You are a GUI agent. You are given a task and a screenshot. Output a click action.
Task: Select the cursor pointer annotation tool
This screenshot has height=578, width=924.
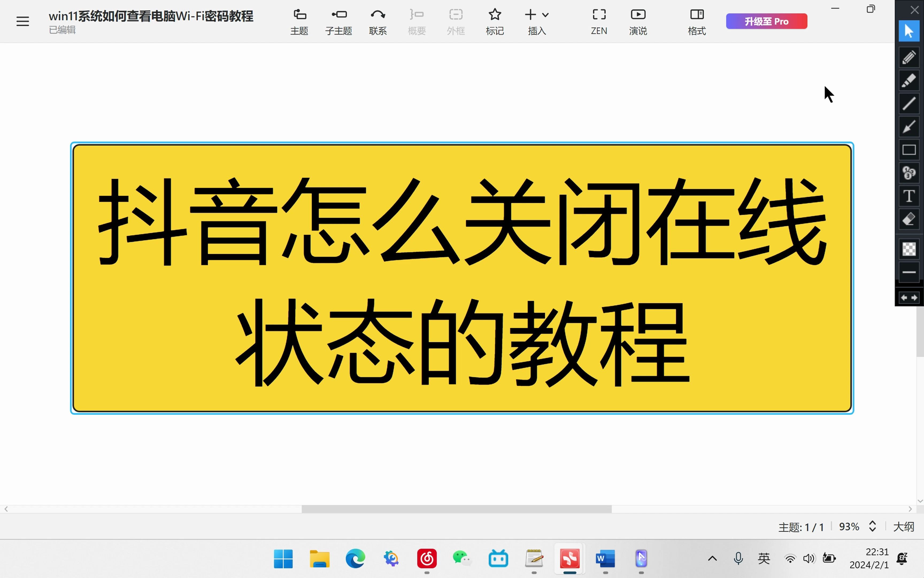909,31
